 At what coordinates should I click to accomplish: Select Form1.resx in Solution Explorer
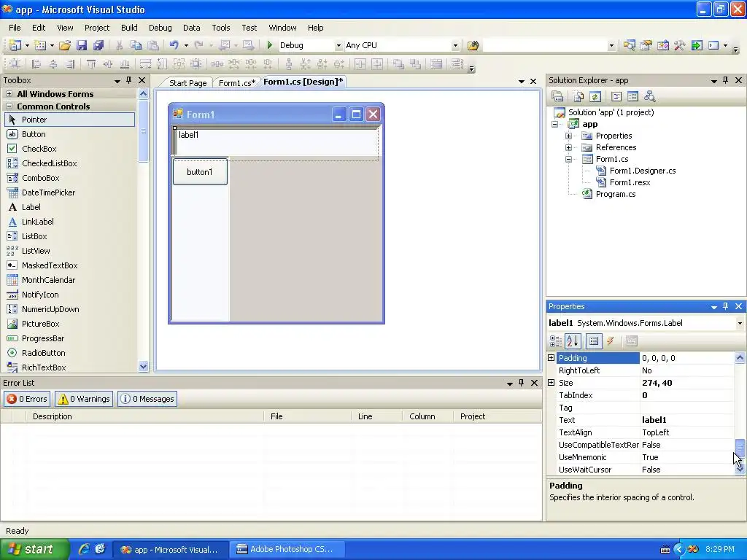pos(630,182)
